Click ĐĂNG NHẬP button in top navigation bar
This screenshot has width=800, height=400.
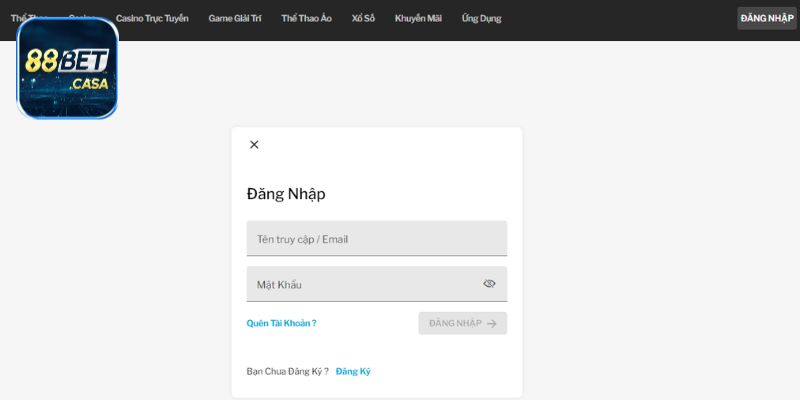767,18
